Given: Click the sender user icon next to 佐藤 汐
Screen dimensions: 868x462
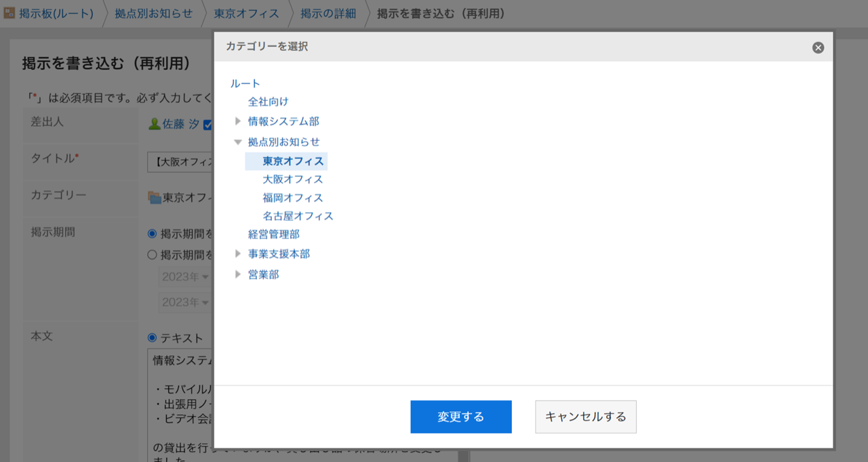Looking at the screenshot, I should click(155, 125).
